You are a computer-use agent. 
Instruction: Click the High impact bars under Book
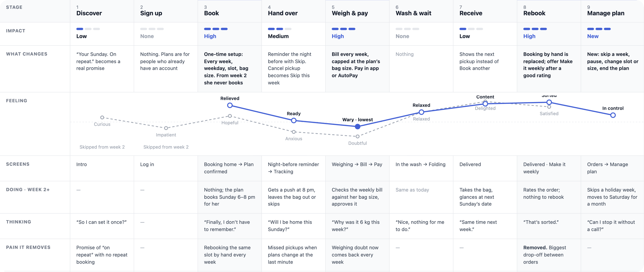216,29
